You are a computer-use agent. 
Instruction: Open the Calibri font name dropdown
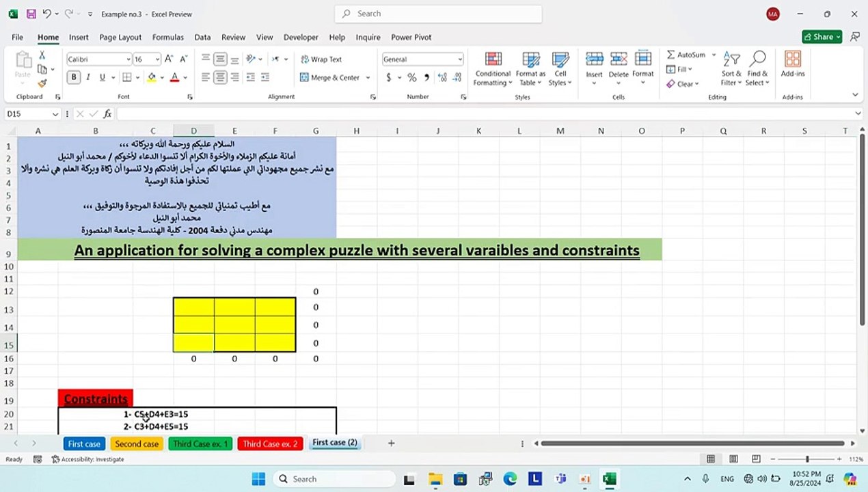coord(128,59)
